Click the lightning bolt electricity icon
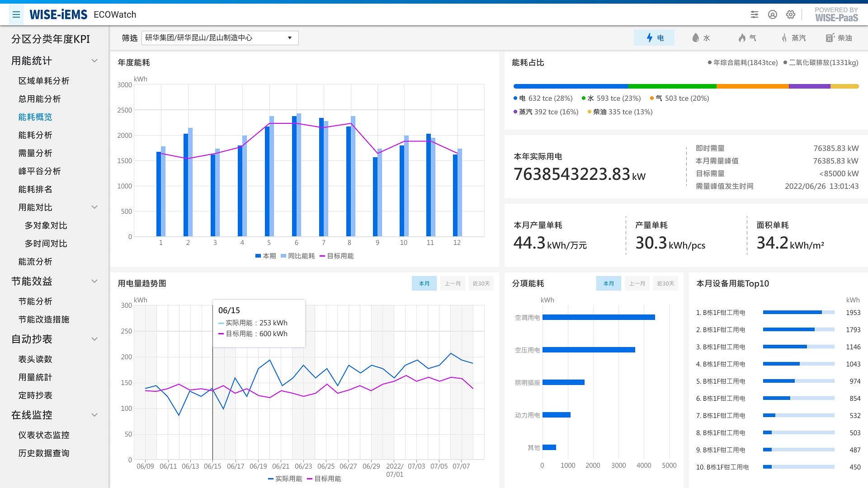The width and height of the screenshot is (868, 488). click(650, 38)
